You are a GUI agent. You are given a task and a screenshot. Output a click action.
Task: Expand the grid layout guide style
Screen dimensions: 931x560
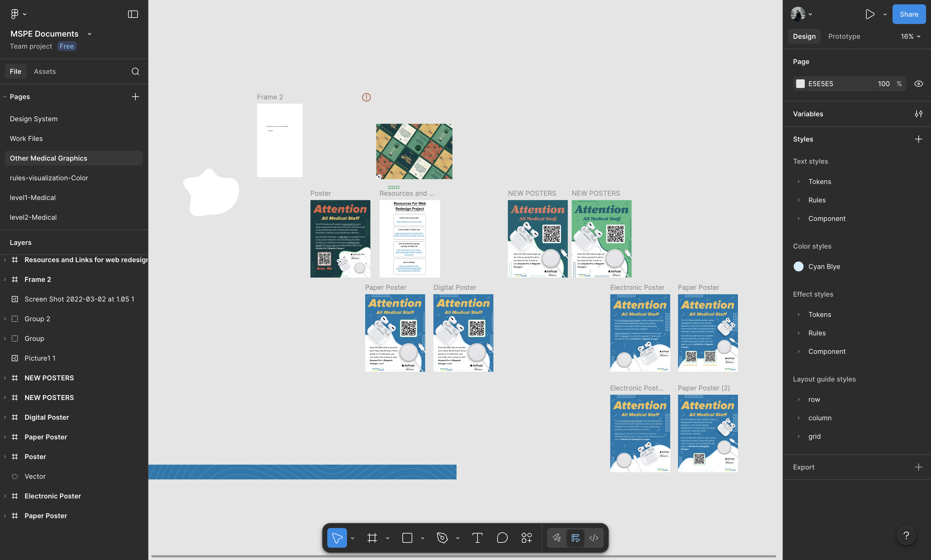pos(799,436)
